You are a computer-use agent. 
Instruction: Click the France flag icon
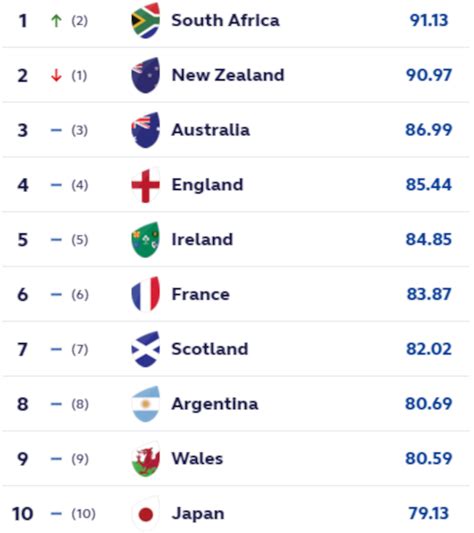tap(146, 294)
